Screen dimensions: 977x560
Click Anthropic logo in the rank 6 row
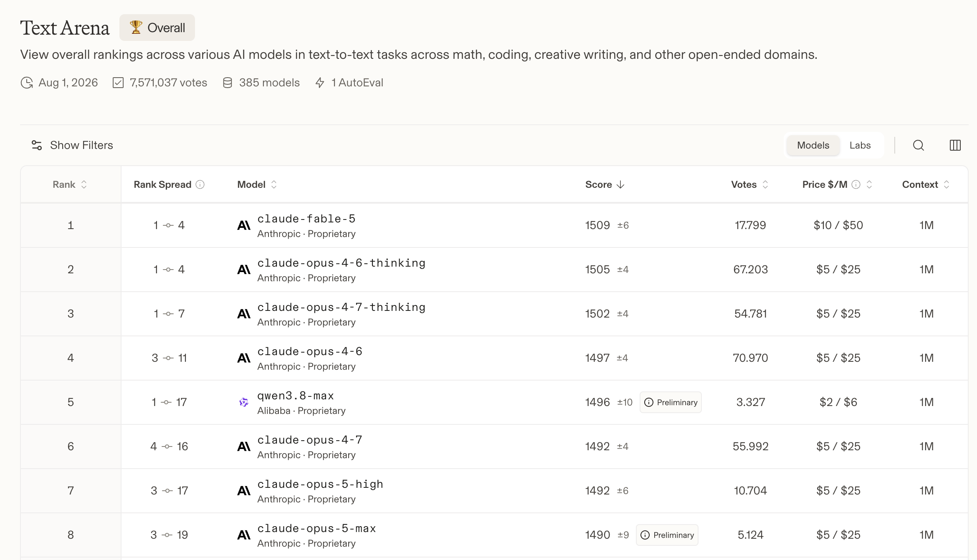[x=244, y=446]
